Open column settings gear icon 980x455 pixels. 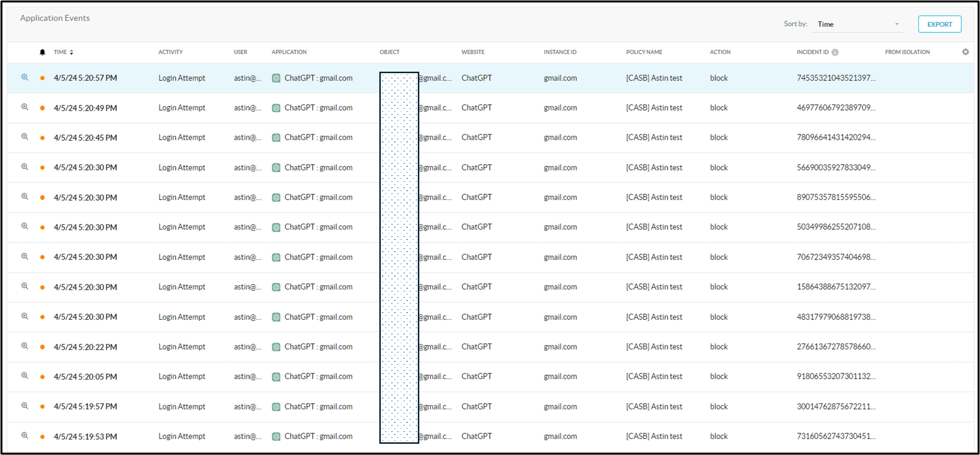[x=965, y=52]
